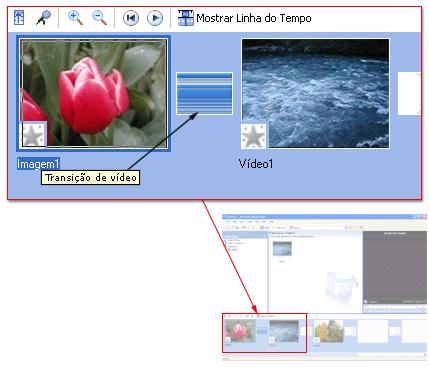Image resolution: width=429 pixels, height=367 pixels.
Task: Play the storyboard
Action: (x=155, y=18)
